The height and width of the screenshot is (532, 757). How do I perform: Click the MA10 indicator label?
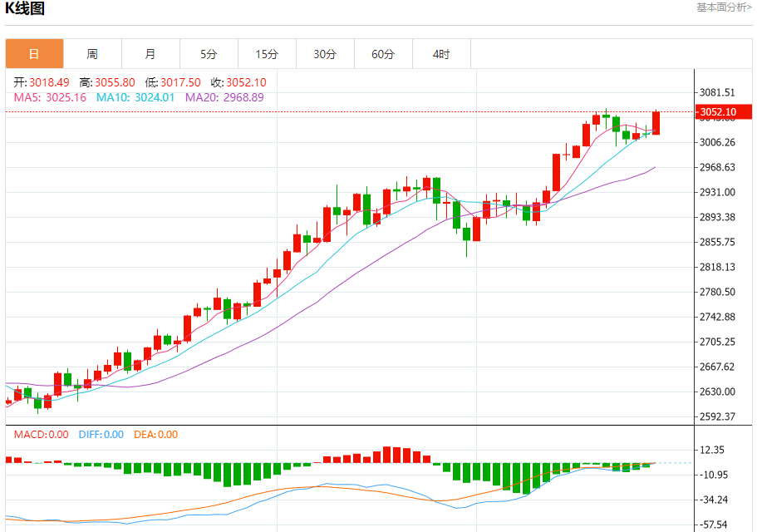click(135, 97)
